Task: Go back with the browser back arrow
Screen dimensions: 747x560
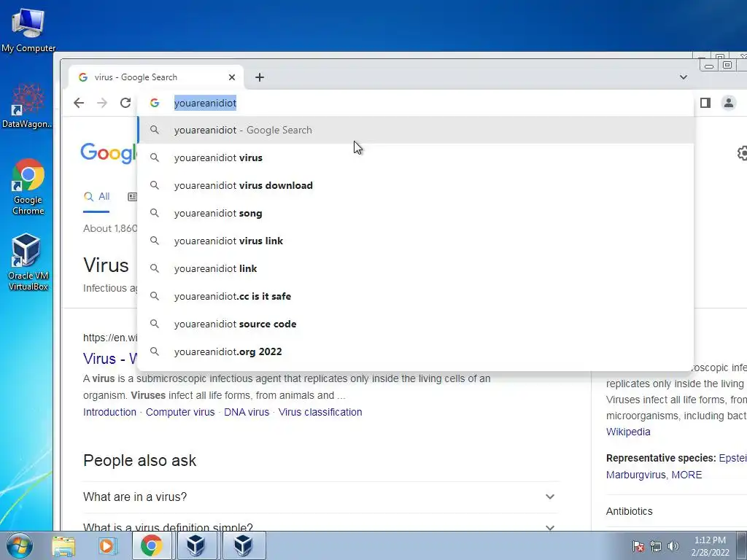Action: click(79, 103)
